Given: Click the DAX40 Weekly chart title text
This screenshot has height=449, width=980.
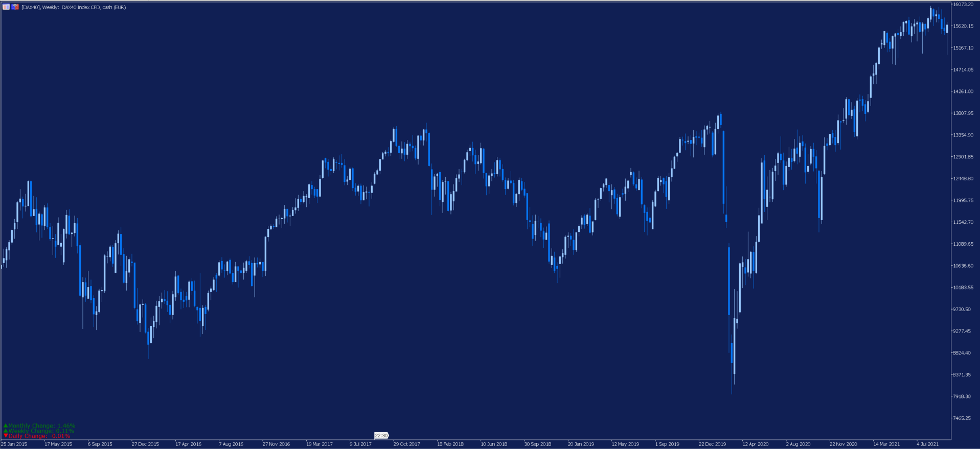Looking at the screenshot, I should point(74,7).
